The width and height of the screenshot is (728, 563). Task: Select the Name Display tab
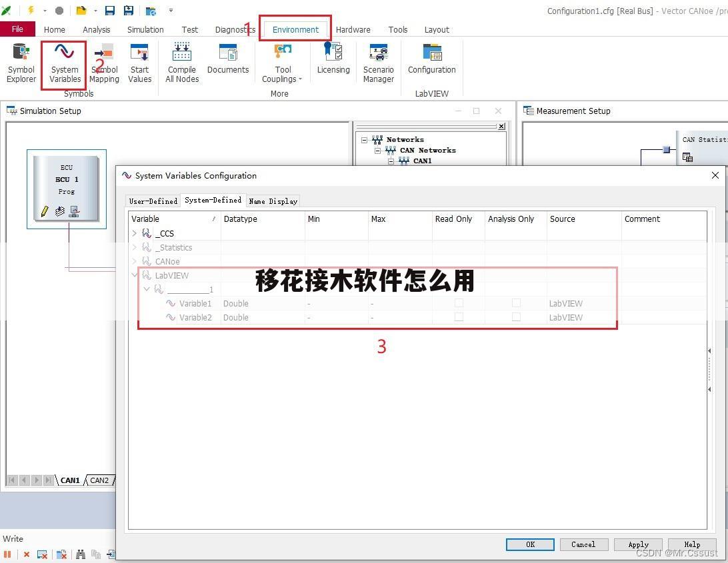[x=273, y=201]
